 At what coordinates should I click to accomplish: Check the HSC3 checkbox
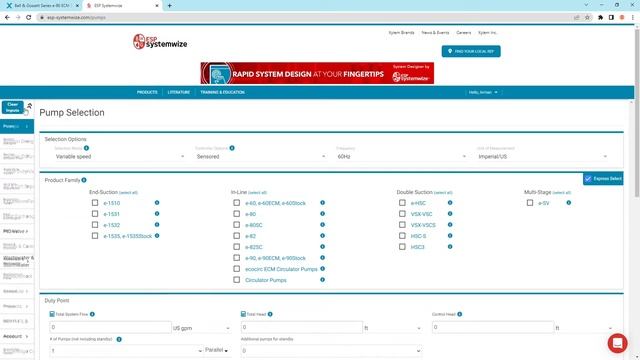coord(402,247)
